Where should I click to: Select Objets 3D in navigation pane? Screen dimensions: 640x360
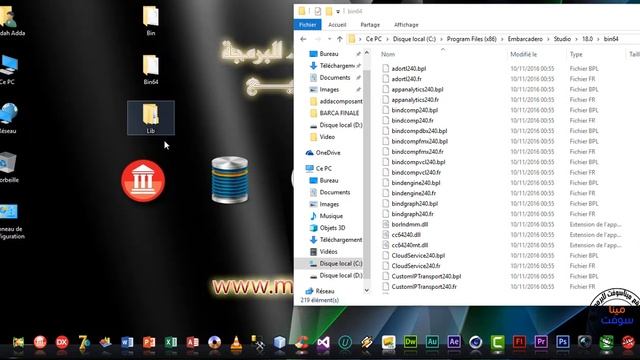(x=327, y=228)
